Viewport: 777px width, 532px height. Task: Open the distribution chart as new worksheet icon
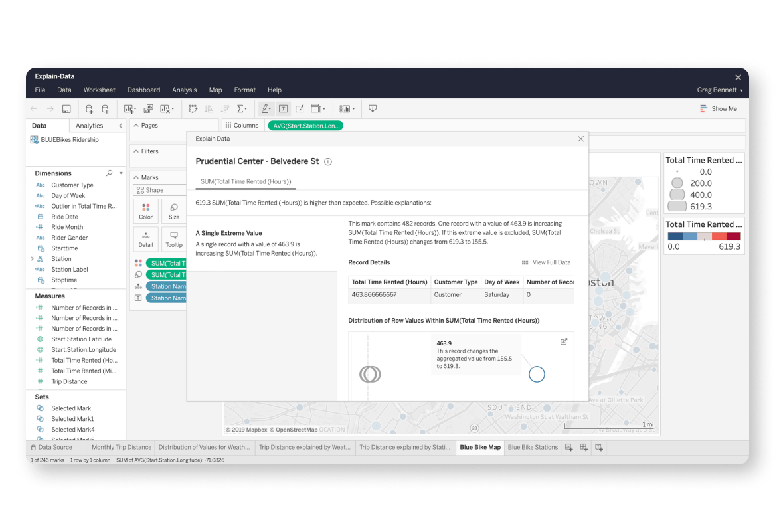click(x=564, y=341)
